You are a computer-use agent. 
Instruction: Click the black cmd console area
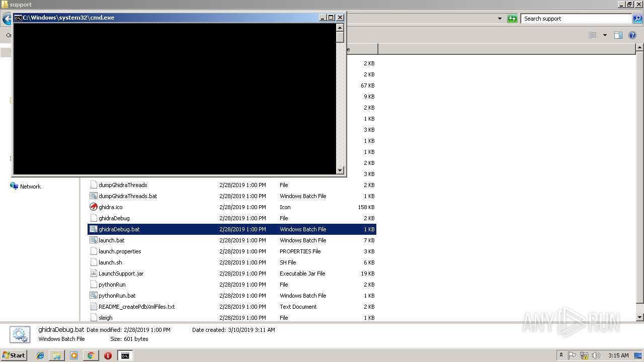[175, 99]
